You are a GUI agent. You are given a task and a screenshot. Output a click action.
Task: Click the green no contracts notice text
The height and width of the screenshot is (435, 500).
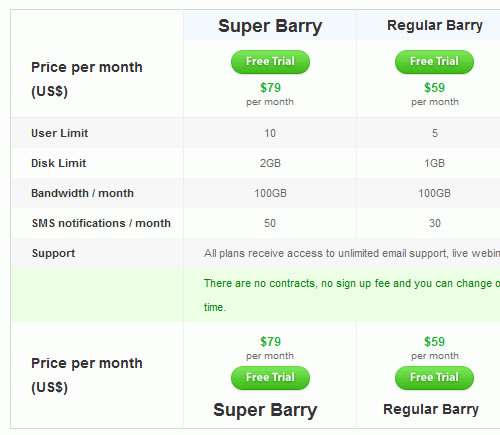(x=352, y=295)
